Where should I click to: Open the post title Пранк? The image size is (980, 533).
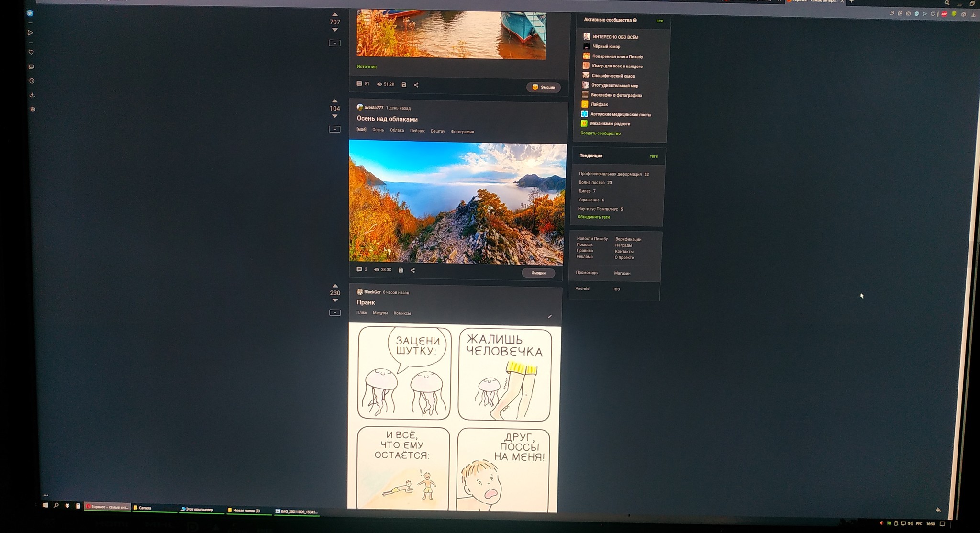[366, 302]
